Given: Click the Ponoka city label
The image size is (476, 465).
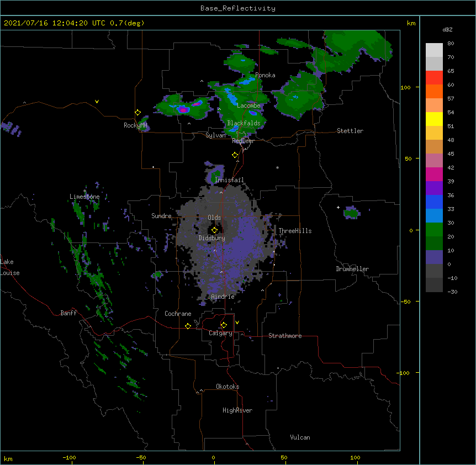Looking at the screenshot, I should pos(265,75).
